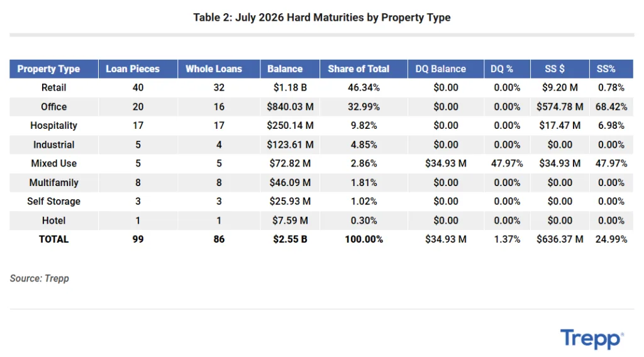Click total share '100.00%'
644x357 pixels.
[364, 239]
